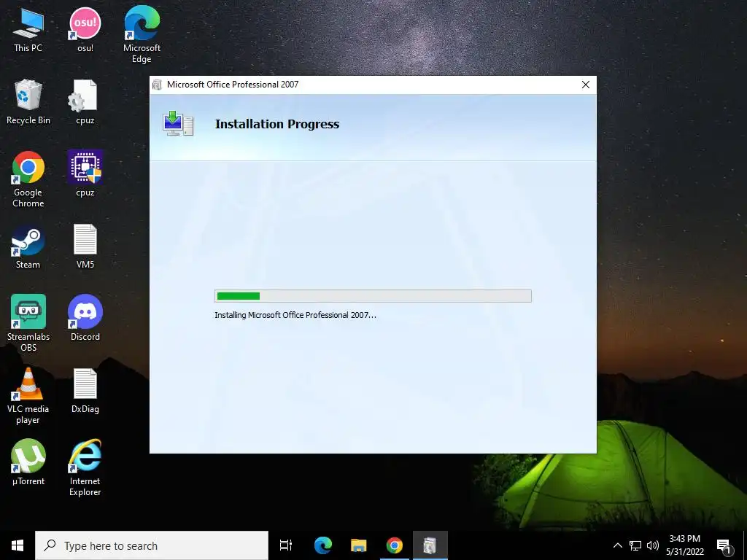Open the clock showing 3:43 PM
Viewport: 747px width, 560px height.
click(x=684, y=545)
